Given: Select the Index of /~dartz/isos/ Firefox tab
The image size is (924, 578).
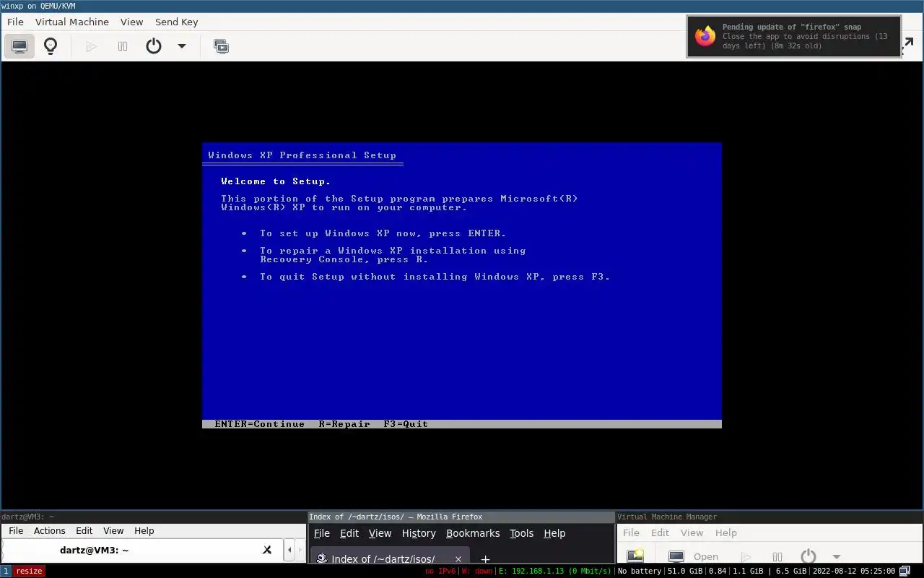Looking at the screenshot, I should click(x=383, y=558).
